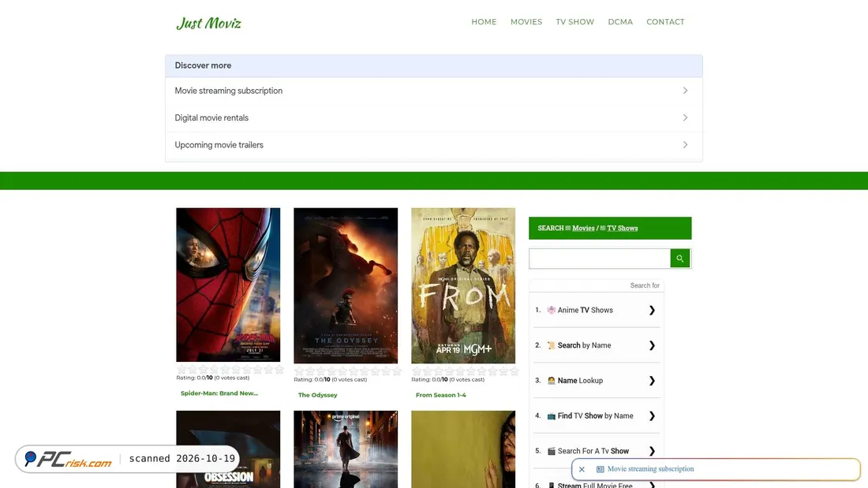This screenshot has width=868, height=488.
Task: Click arrow next to Search For A Tv Show
Action: click(x=652, y=451)
